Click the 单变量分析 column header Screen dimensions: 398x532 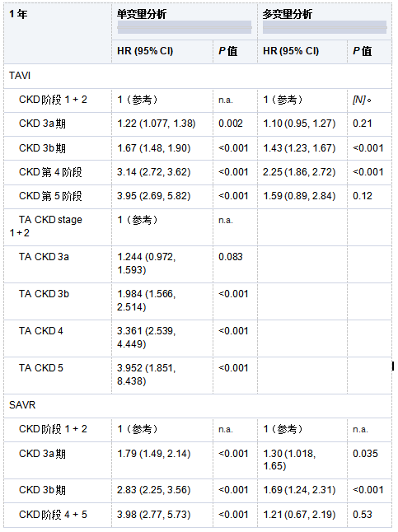142,14
